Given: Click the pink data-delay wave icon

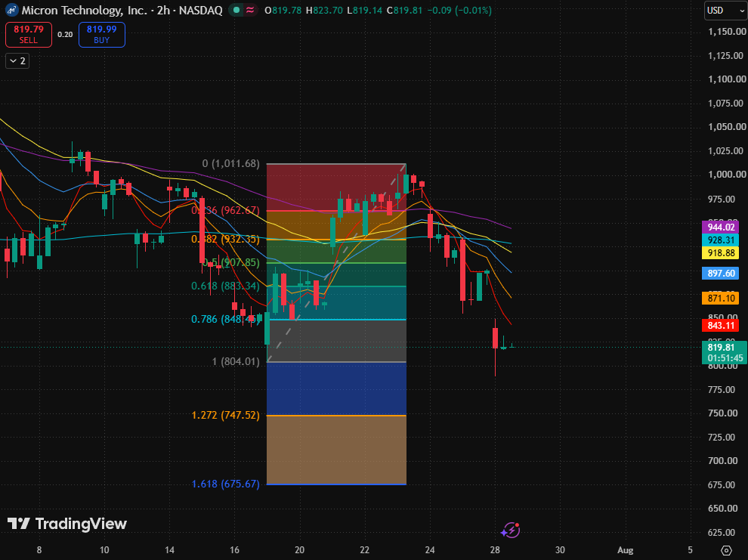Looking at the screenshot, I should (x=250, y=10).
